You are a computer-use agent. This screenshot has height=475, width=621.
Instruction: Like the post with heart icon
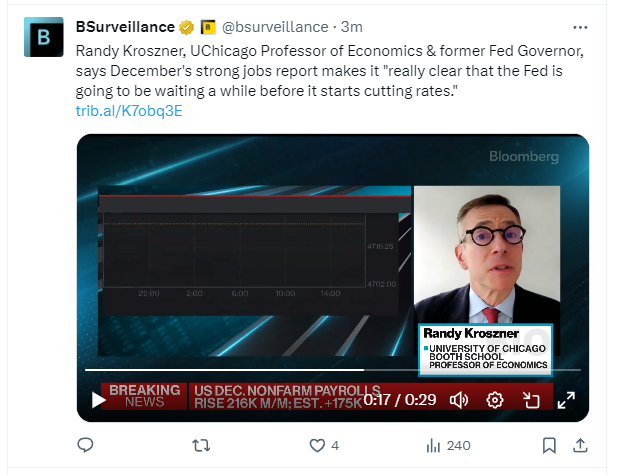coord(317,445)
